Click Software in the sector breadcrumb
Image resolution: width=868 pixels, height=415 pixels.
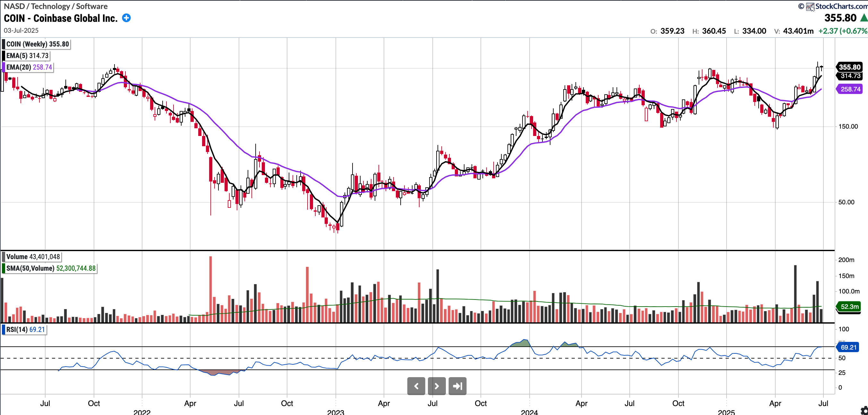tap(92, 6)
